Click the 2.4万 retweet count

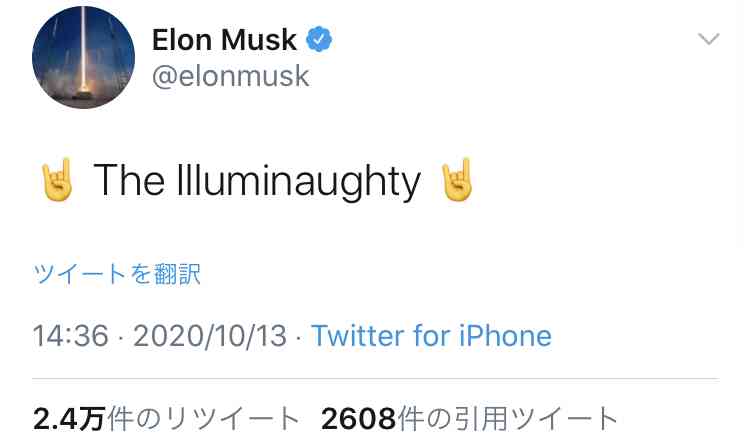coord(68,419)
